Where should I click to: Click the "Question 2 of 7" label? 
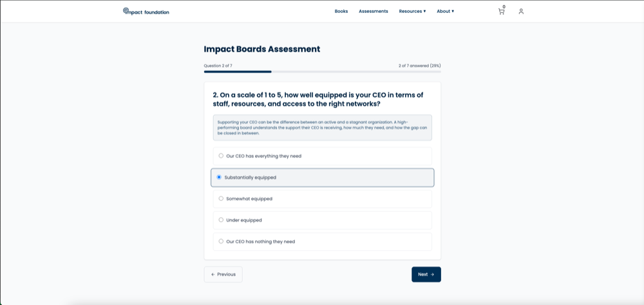pyautogui.click(x=218, y=66)
